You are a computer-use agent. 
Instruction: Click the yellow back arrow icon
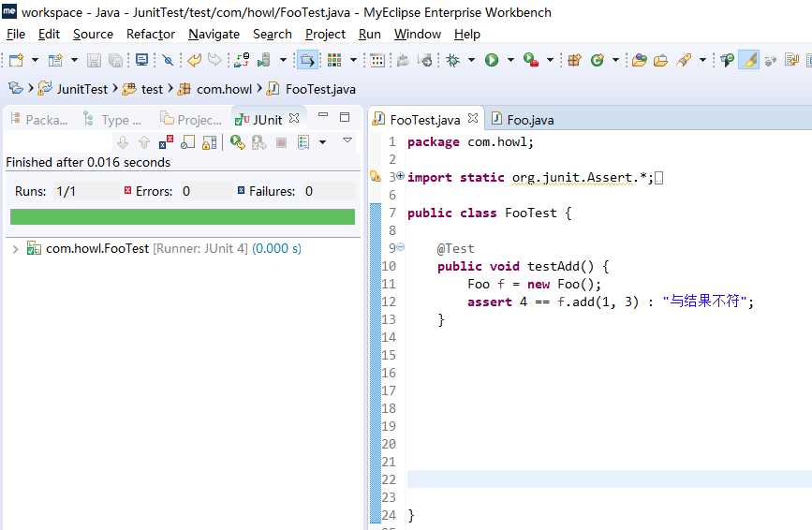(194, 60)
